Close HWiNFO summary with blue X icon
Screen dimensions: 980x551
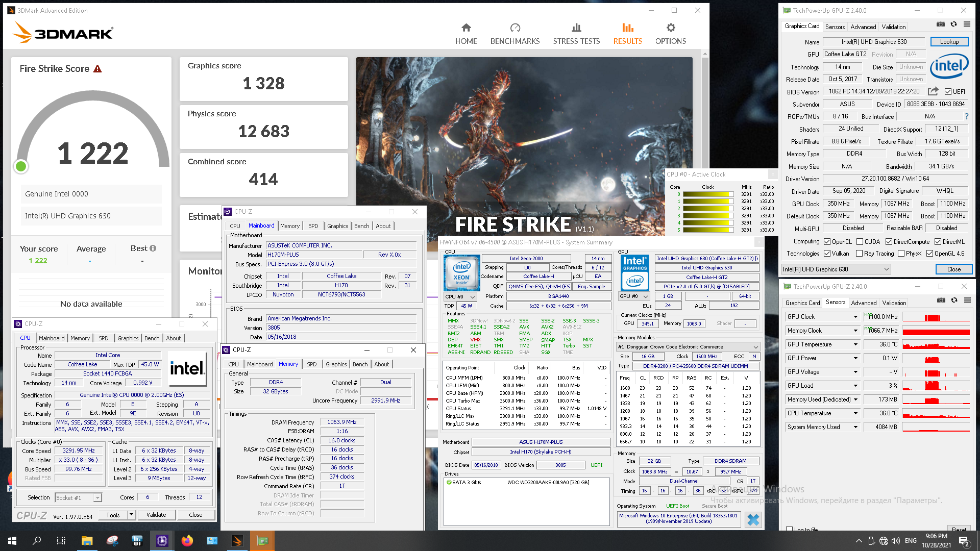click(753, 519)
